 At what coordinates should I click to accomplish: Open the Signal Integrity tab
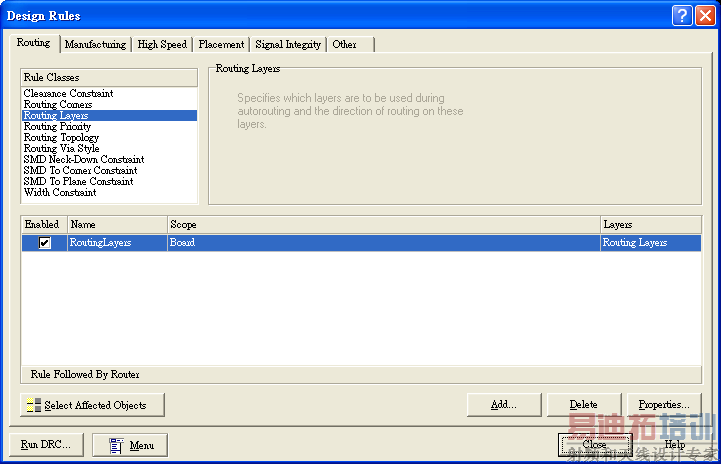288,45
